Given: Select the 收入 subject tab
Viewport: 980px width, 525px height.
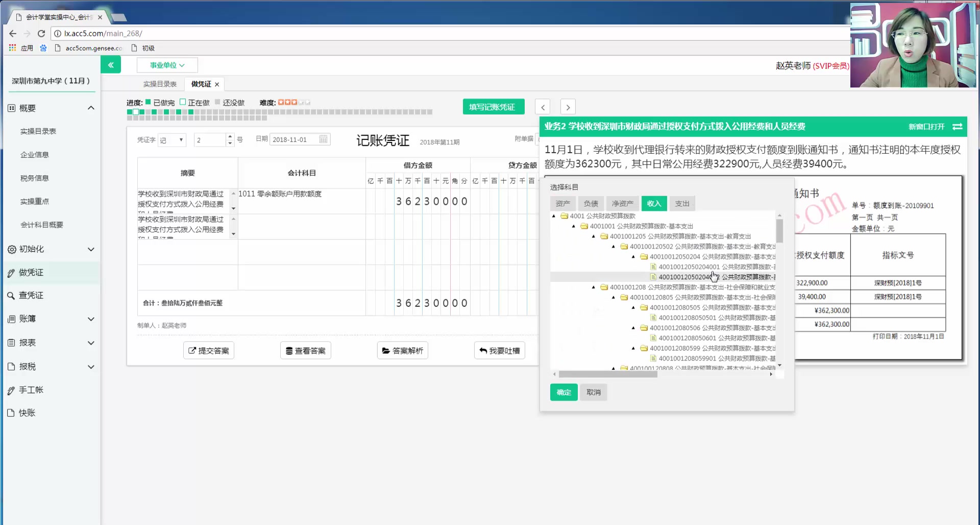Looking at the screenshot, I should tap(654, 203).
